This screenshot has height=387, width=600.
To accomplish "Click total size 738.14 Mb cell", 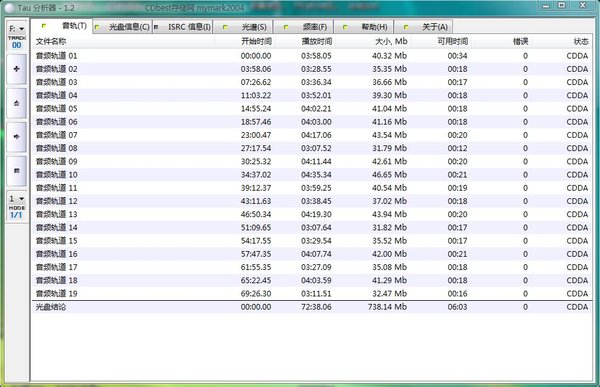I will tap(387, 307).
